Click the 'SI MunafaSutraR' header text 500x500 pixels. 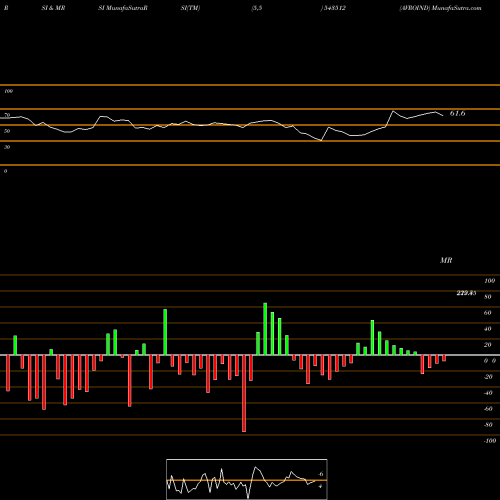point(123,8)
